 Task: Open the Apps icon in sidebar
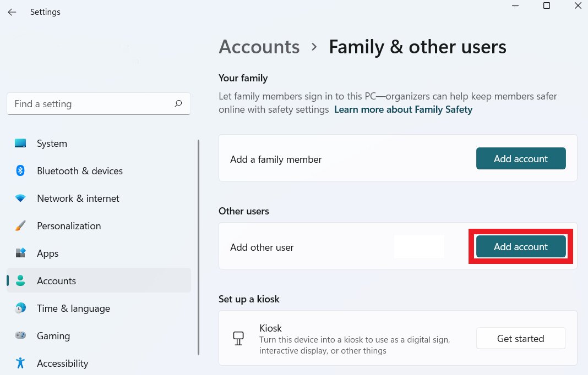tap(20, 253)
